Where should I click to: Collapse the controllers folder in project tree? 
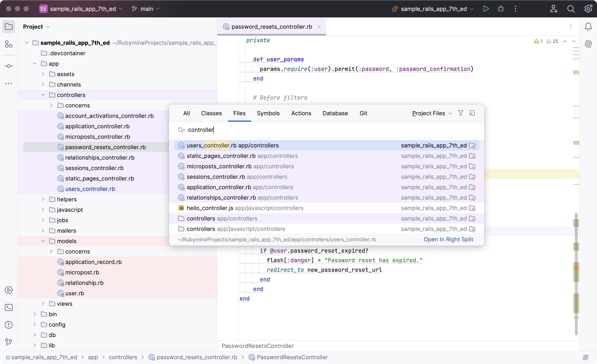43,95
